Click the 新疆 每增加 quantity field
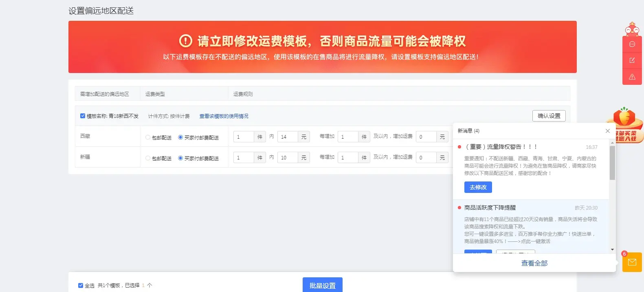 348,157
